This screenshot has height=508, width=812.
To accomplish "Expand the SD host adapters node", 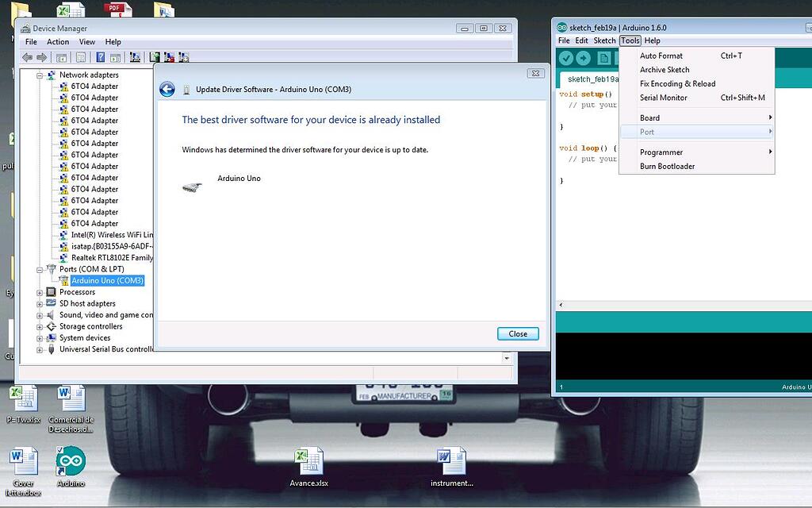I will (x=40, y=304).
